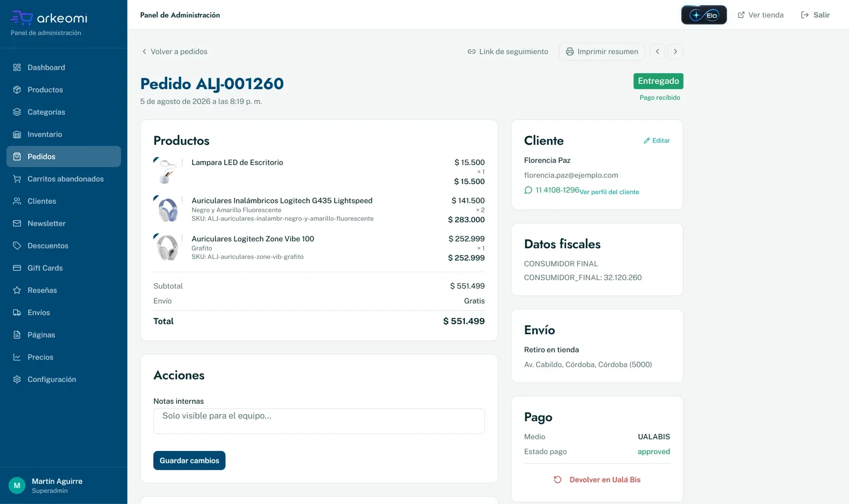Open Dashboard menu item
This screenshot has height=504, width=849.
tap(64, 67)
